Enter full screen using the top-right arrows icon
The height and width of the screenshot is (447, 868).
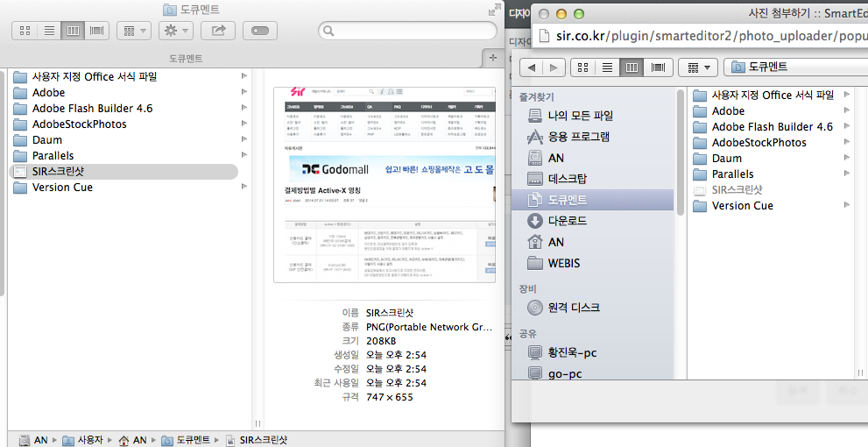coord(493,10)
